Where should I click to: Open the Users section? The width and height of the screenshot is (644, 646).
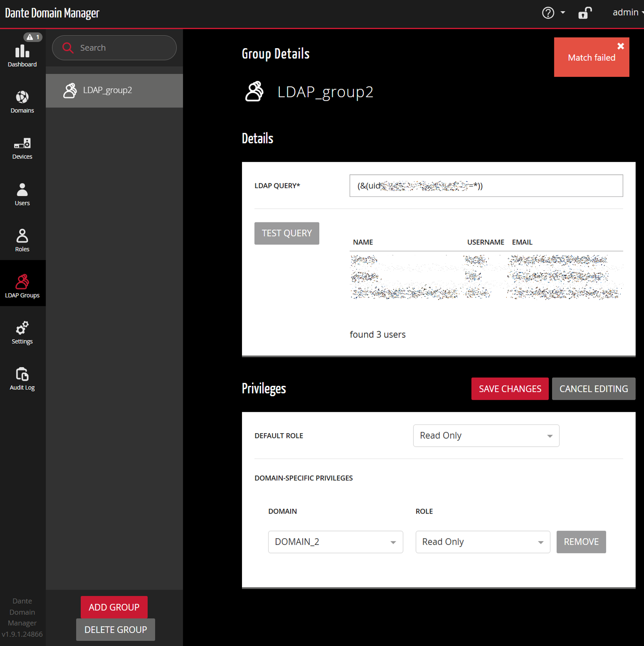click(22, 195)
